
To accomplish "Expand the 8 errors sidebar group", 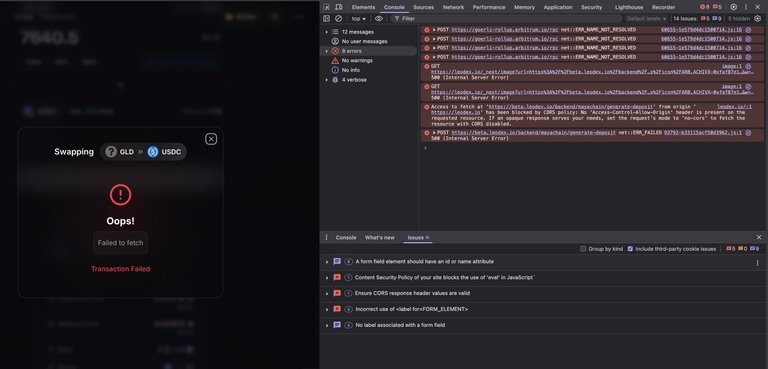I will tap(327, 51).
